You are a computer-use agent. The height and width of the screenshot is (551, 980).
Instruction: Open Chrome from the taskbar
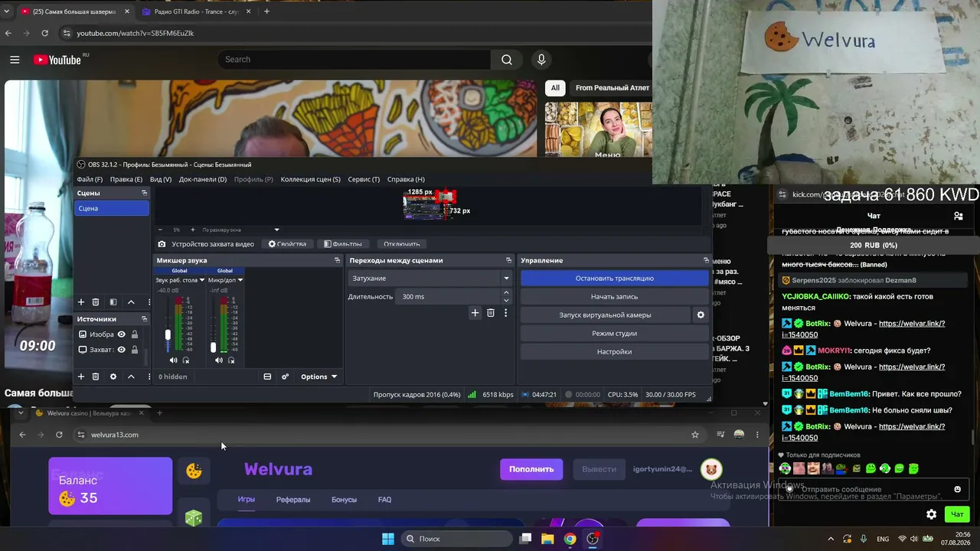pos(570,539)
